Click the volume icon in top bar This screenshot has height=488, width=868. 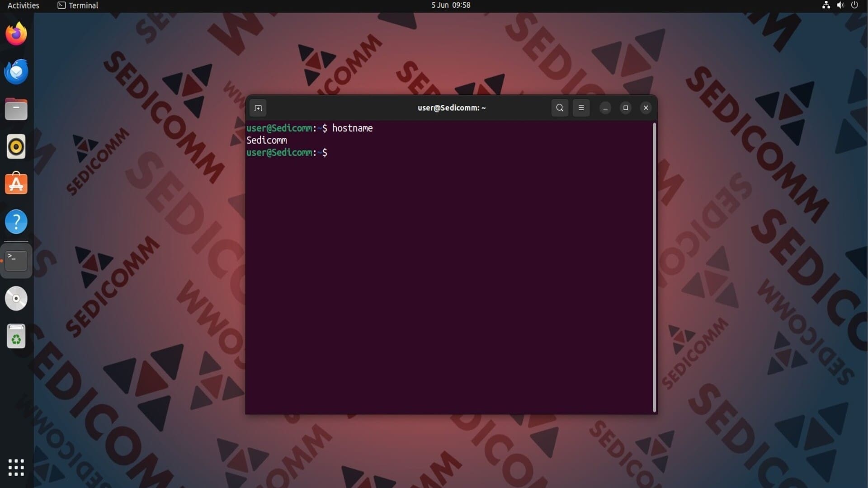(840, 5)
